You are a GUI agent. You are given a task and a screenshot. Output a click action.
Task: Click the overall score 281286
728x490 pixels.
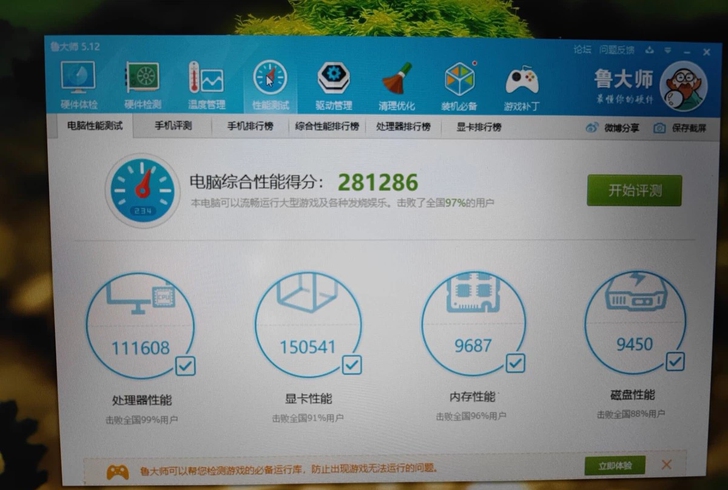(x=378, y=183)
